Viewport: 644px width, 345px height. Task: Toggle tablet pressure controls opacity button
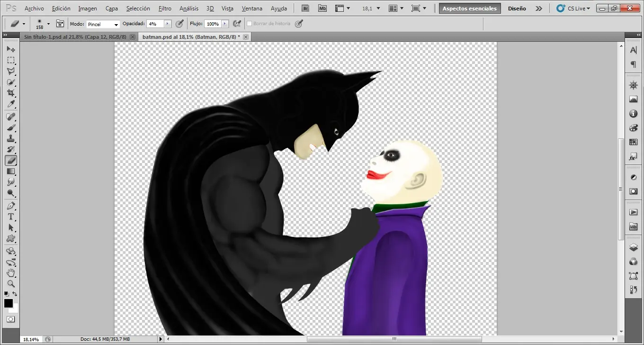click(x=179, y=23)
